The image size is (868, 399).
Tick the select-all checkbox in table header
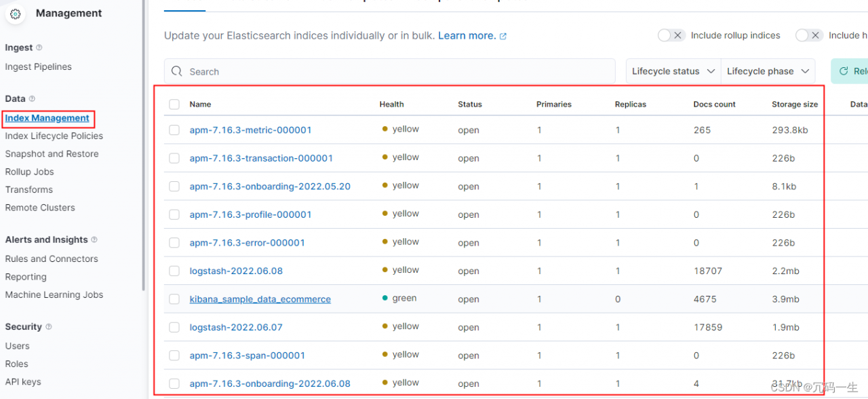point(174,104)
